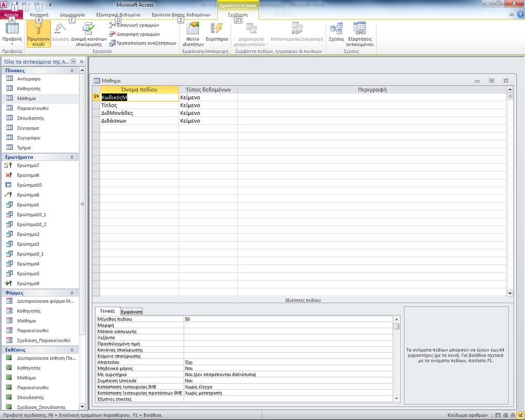This screenshot has height=420, width=525.
Task: Select table Τμήμα in navigation pane
Action: click(24, 148)
